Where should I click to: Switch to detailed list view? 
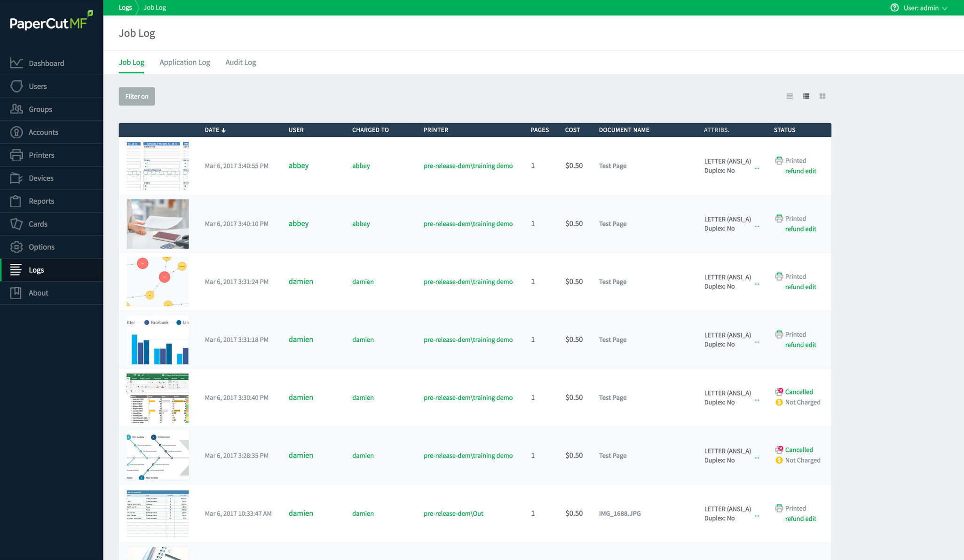point(806,96)
